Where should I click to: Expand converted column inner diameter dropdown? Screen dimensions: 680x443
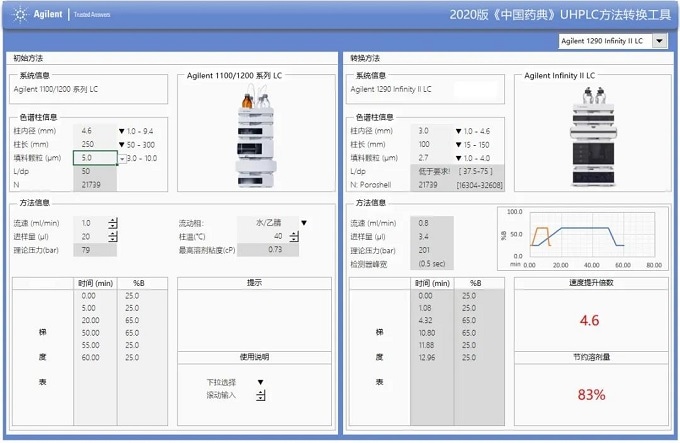point(459,131)
